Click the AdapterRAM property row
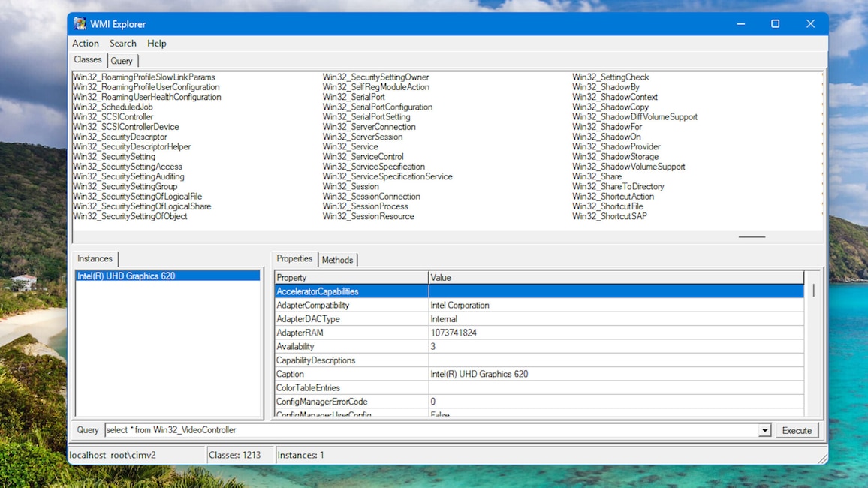 [x=539, y=333]
